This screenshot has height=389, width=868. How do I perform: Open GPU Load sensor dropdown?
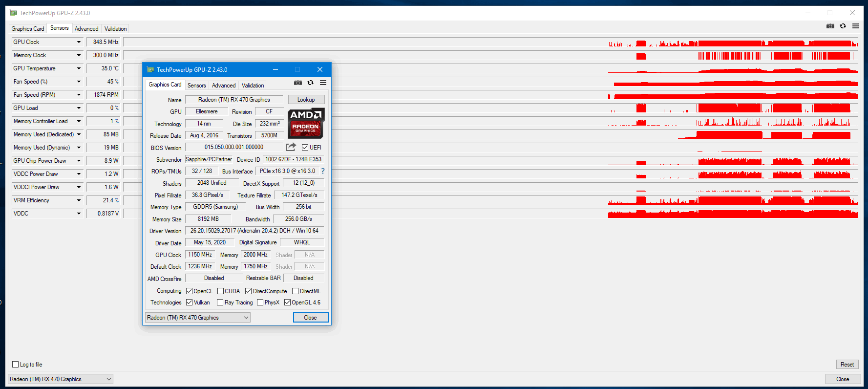(x=79, y=108)
